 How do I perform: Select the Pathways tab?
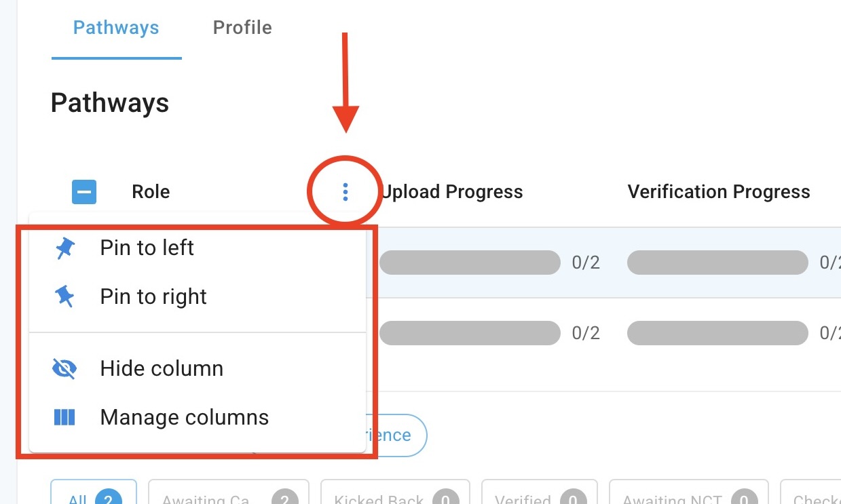tap(116, 28)
